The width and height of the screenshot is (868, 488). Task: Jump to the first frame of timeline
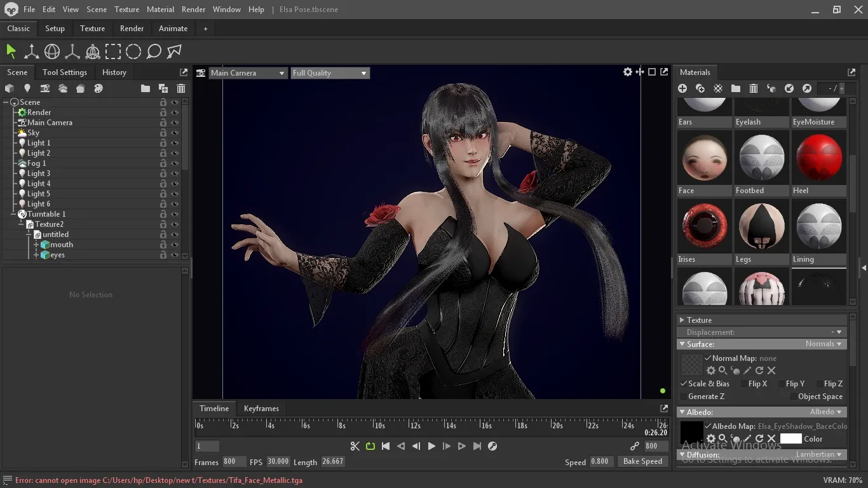[x=386, y=446]
